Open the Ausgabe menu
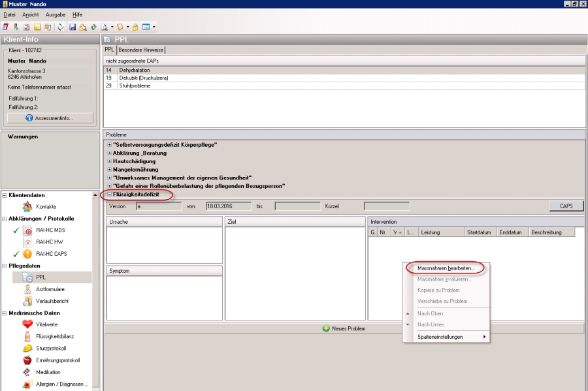This screenshot has height=391, width=588. 56,14
